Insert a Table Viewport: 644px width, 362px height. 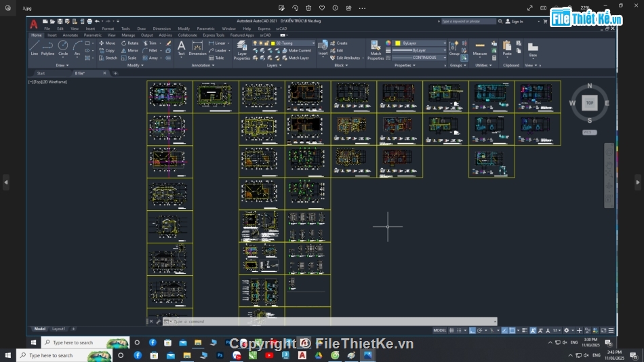[216, 58]
